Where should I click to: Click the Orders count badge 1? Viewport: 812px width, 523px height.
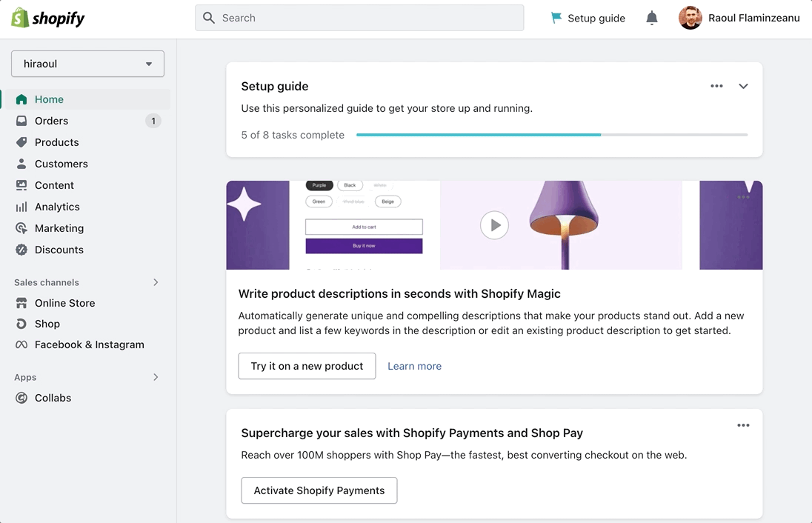pos(153,121)
